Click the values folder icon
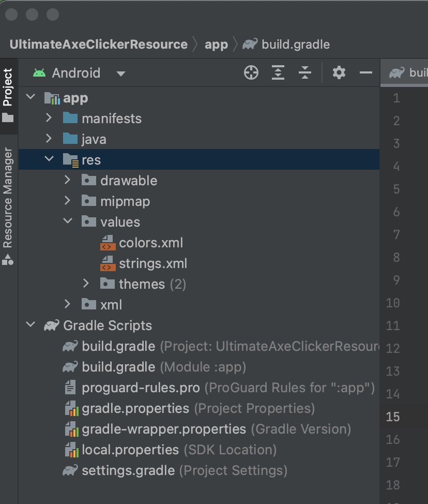 coord(89,221)
